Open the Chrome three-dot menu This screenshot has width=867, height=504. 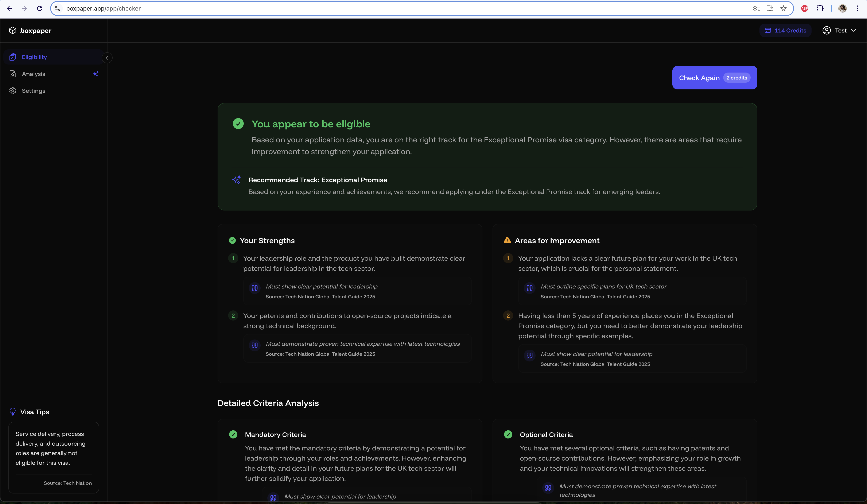point(858,9)
